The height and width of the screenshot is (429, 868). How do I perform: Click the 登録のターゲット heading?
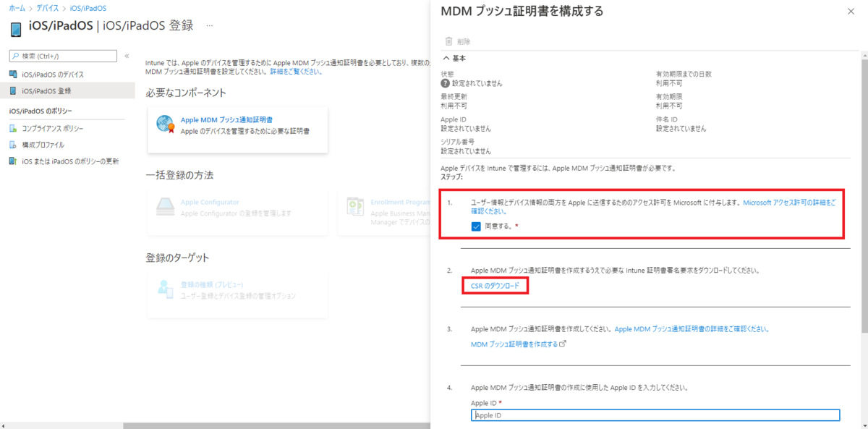[178, 258]
